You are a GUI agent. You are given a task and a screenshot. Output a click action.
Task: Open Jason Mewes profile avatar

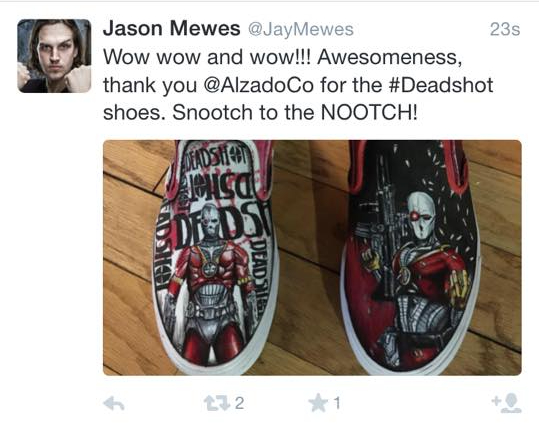54,56
